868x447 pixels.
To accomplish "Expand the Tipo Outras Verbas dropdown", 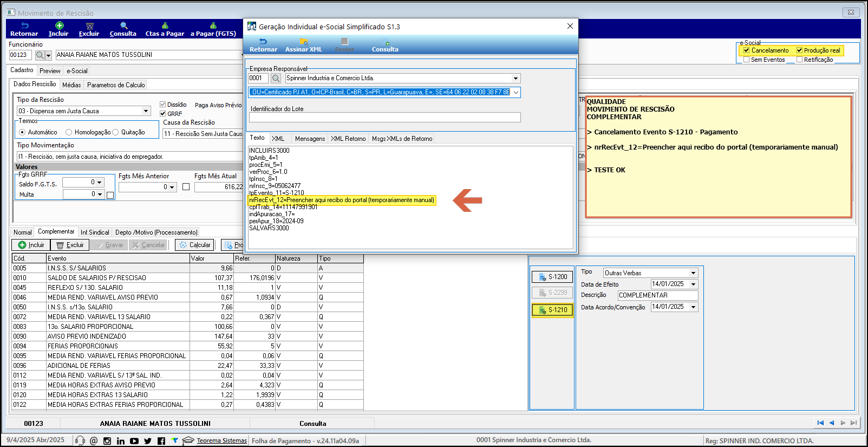I will (x=693, y=273).
